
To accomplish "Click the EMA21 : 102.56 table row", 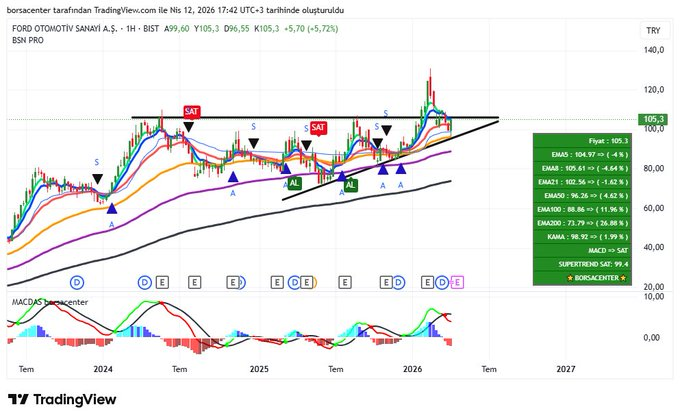I will 582,182.
